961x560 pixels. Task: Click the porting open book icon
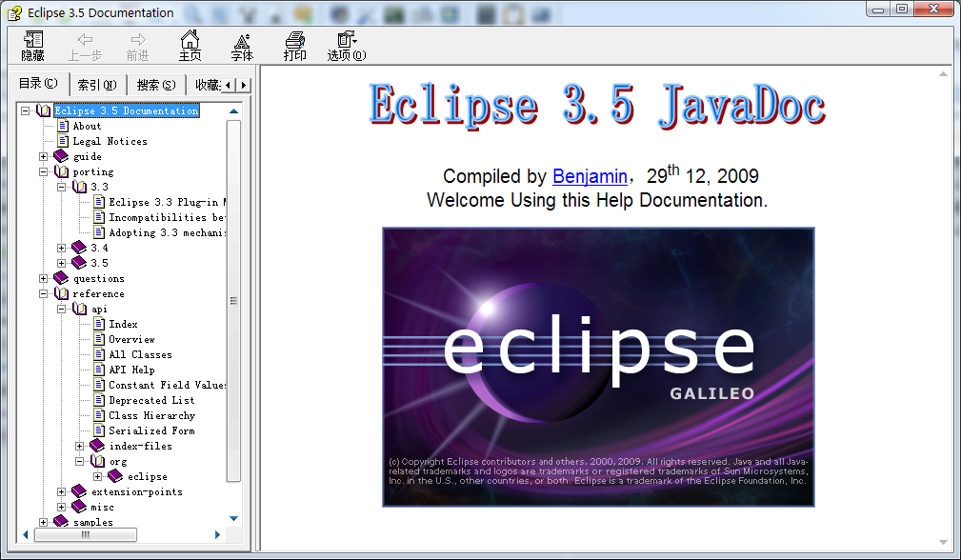tap(61, 171)
